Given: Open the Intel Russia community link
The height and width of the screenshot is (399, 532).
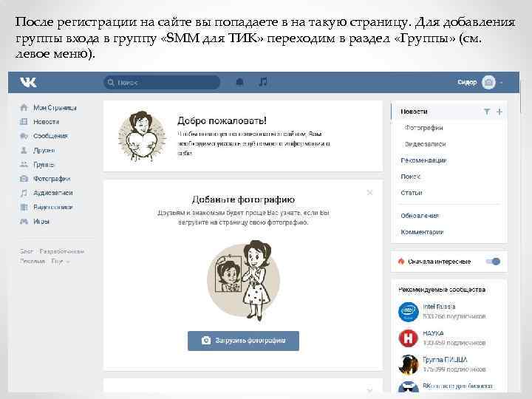Looking at the screenshot, I should tap(439, 307).
